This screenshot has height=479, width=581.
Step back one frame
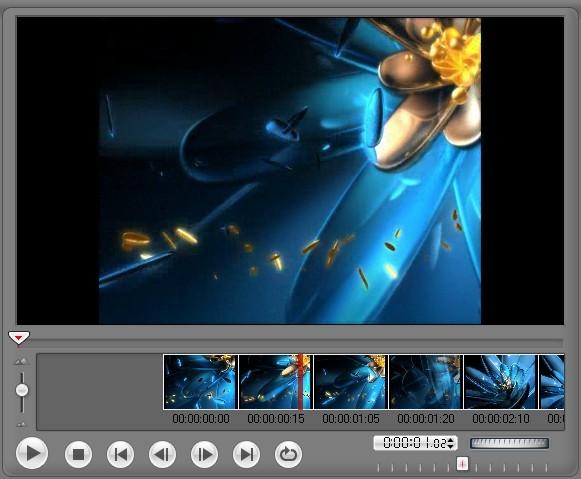tap(162, 454)
